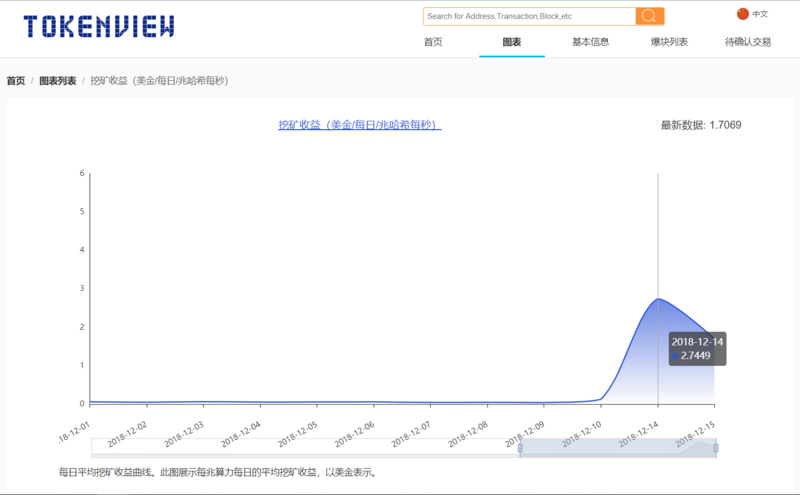Click the highlighted range in the zoom slider
800x495 pixels.
click(x=618, y=449)
